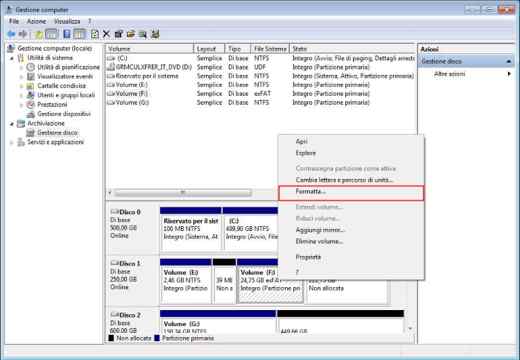Click the Servizi e applicazioni icon
520x360 pixels.
tap(21, 142)
